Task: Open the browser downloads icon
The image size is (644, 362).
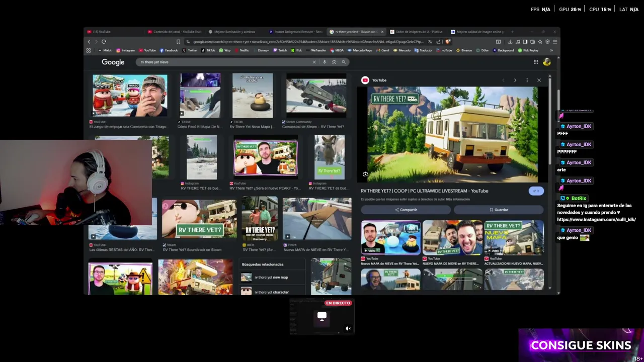Action: click(x=510, y=42)
